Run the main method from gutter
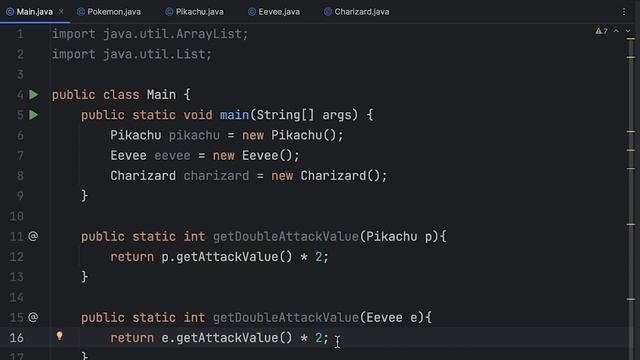The height and width of the screenshot is (360, 640). click(x=34, y=115)
